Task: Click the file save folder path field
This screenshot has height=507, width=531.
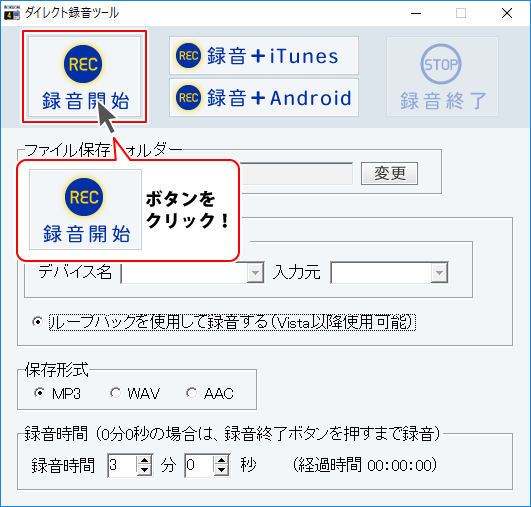Action: tap(296, 173)
